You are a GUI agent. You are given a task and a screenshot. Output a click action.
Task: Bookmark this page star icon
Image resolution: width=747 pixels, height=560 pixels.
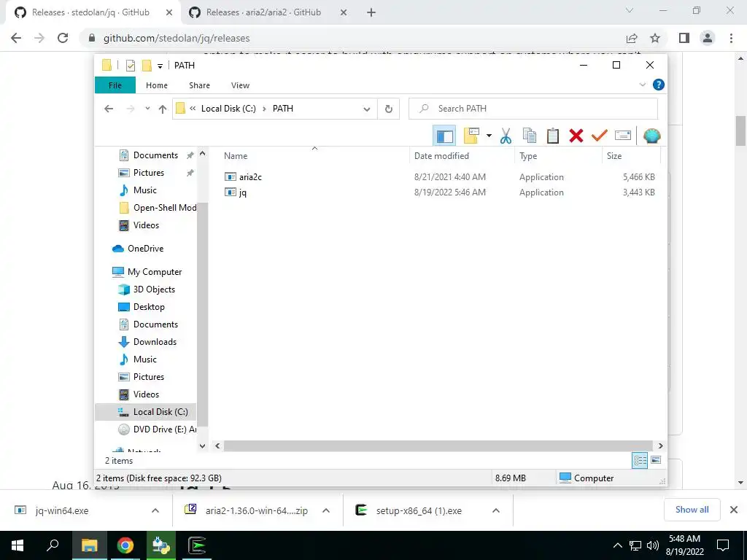(656, 38)
